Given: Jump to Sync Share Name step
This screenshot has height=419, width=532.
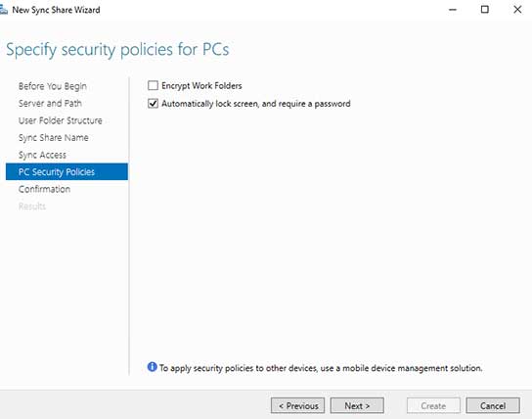Looking at the screenshot, I should coord(54,137).
